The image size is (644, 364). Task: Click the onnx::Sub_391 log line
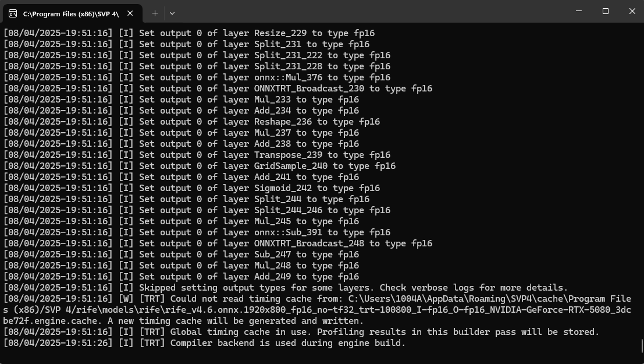(197, 232)
